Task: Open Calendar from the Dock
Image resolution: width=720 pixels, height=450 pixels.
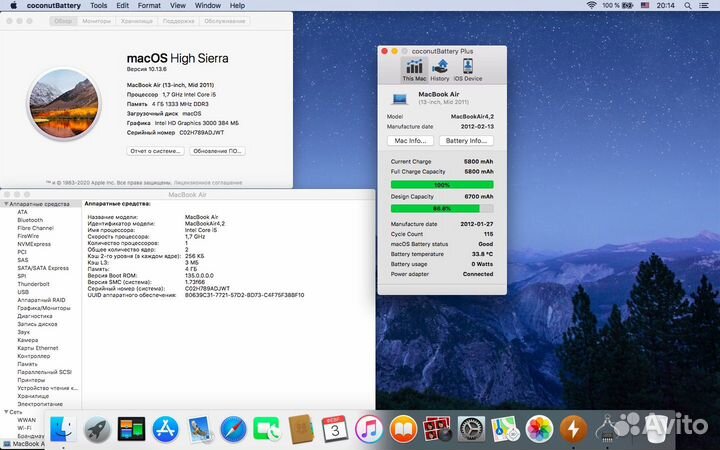Action: (x=335, y=429)
